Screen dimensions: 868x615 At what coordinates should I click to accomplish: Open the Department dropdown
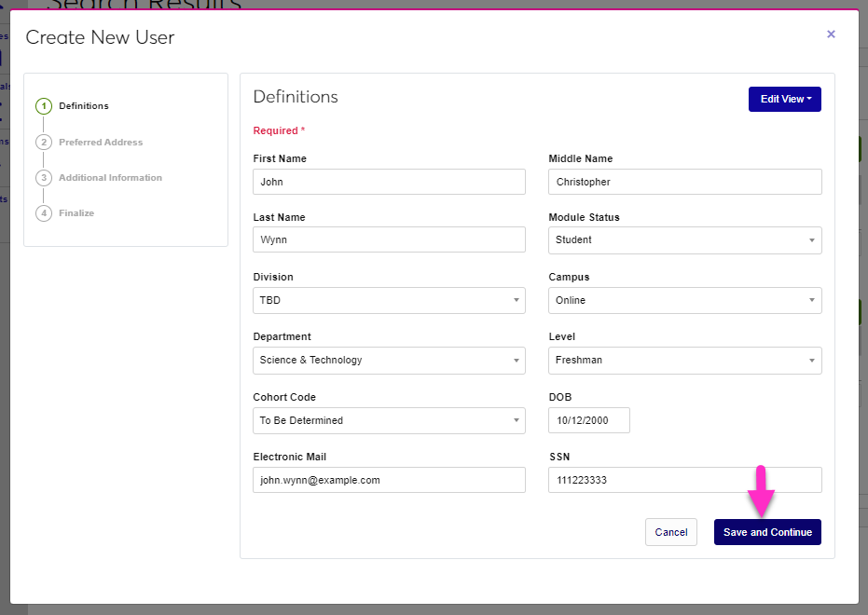point(389,361)
